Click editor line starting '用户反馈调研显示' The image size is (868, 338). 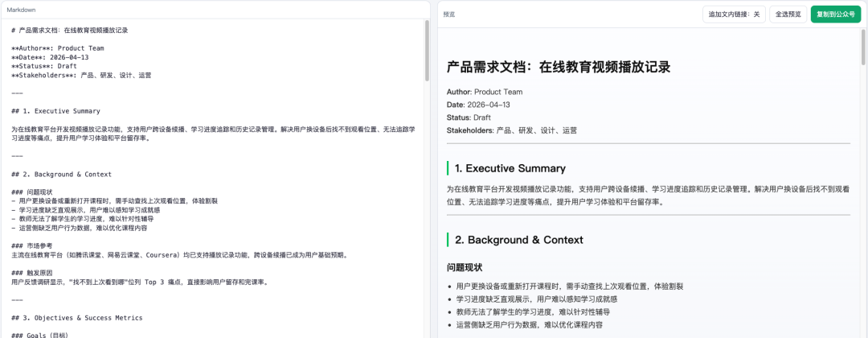(140, 282)
